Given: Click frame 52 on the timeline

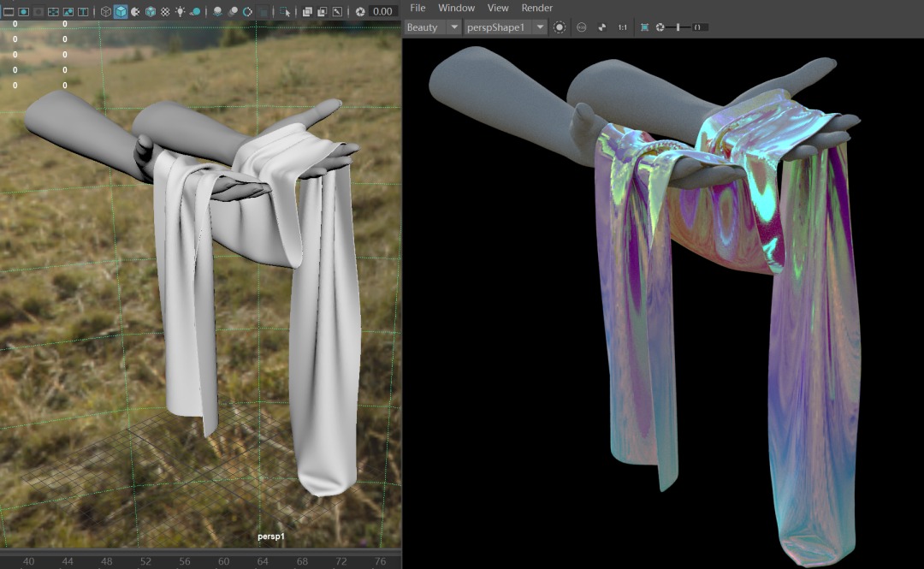Looking at the screenshot, I should (x=145, y=561).
